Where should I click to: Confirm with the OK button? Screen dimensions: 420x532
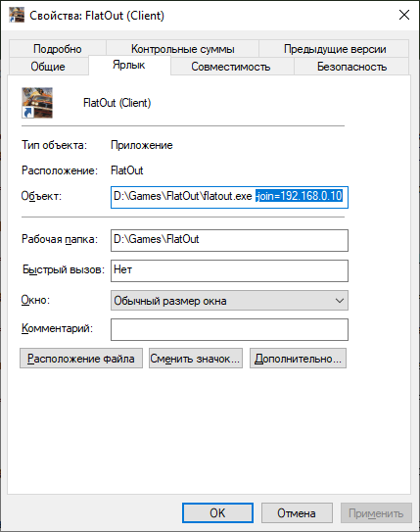tap(217, 512)
